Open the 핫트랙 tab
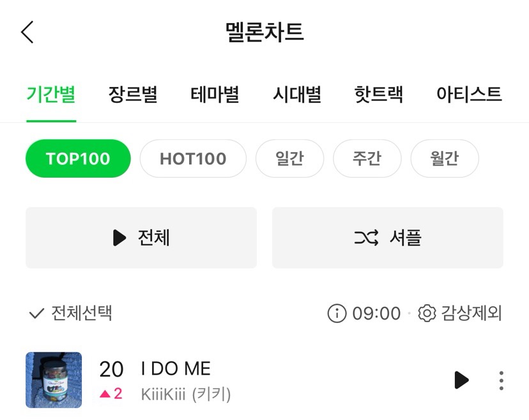Viewport: 529px width, 420px height. point(379,95)
